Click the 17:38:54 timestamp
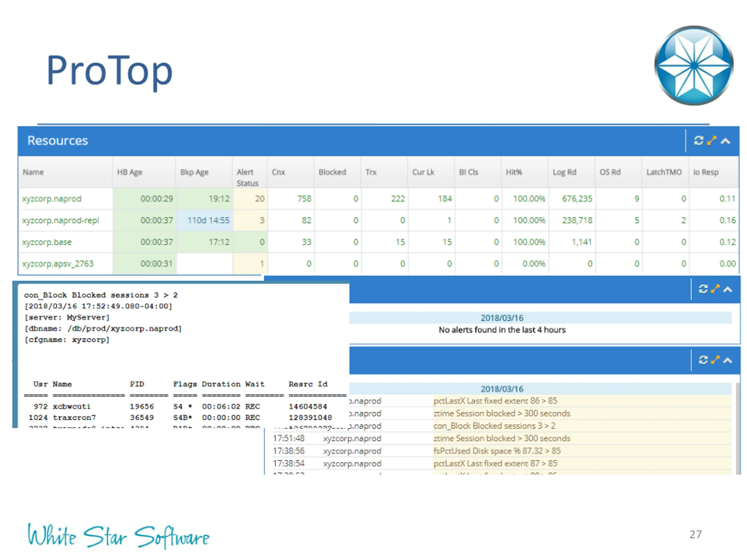 [x=288, y=463]
